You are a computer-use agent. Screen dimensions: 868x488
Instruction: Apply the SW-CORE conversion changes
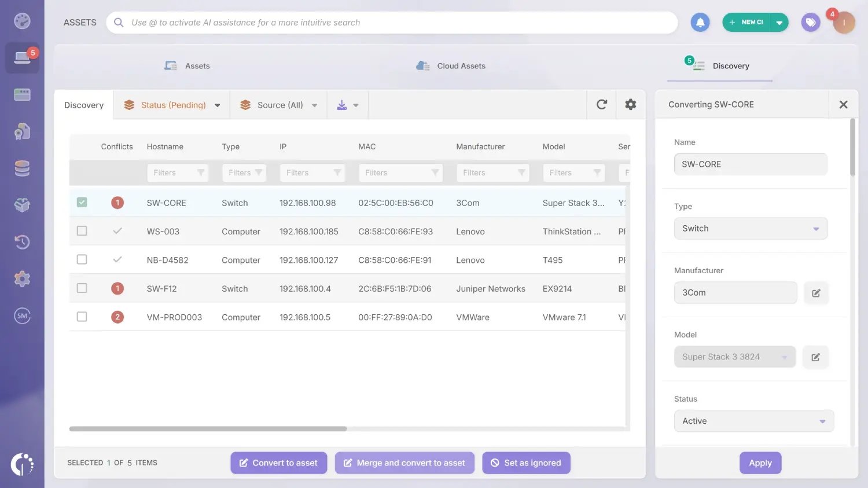760,463
